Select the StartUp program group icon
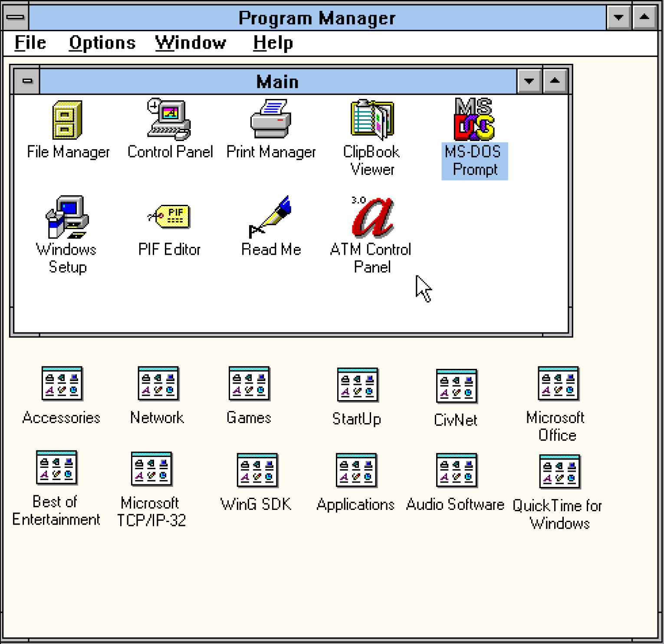The width and height of the screenshot is (664, 644). tap(358, 385)
